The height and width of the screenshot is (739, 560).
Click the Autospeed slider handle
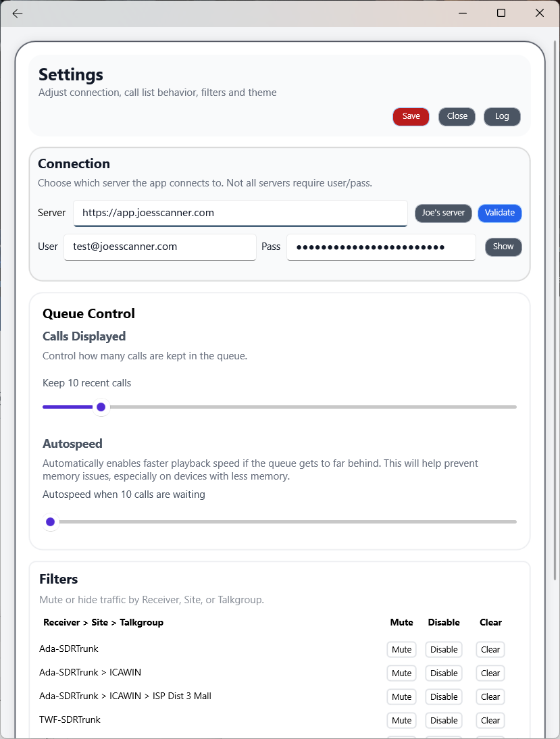(50, 521)
